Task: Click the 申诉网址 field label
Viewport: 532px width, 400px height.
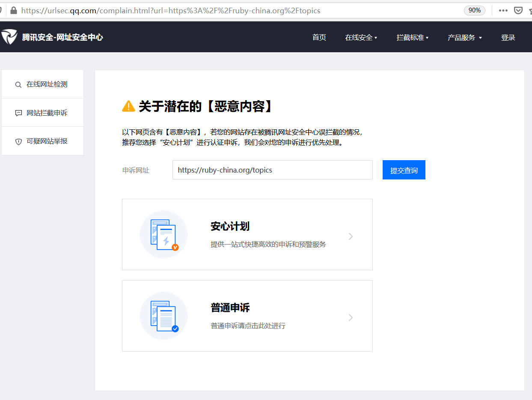Action: pos(136,170)
